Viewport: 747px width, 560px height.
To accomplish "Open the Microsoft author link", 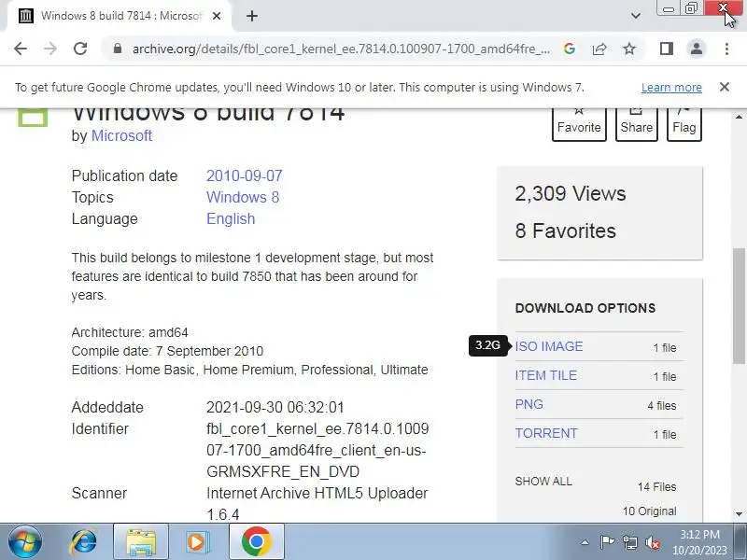I will (x=121, y=135).
